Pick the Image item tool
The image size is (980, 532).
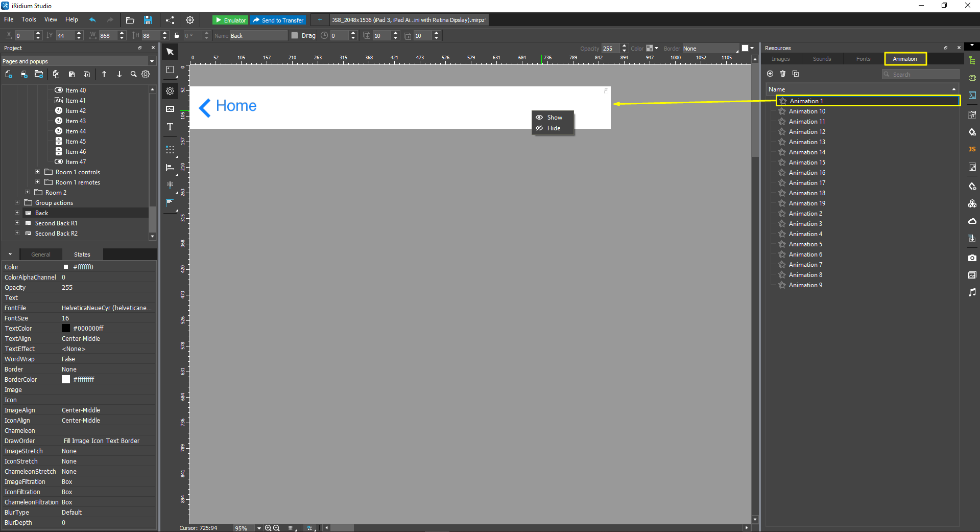[170, 109]
